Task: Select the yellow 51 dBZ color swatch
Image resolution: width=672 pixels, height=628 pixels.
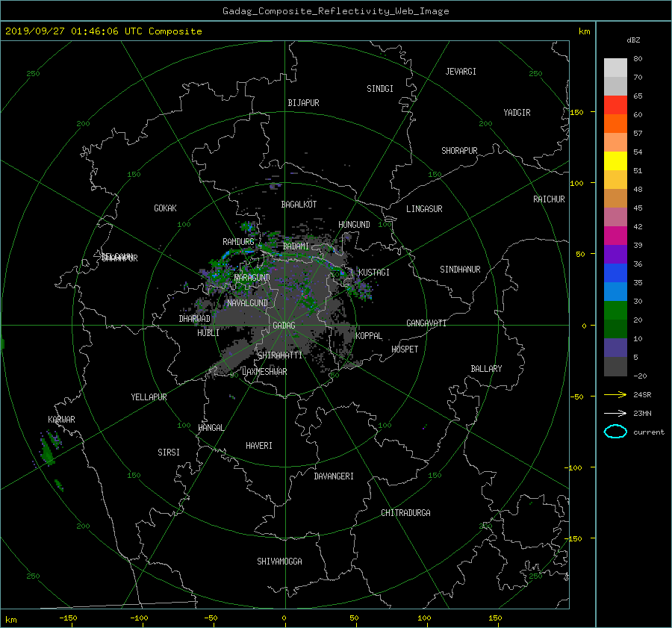Action: 615,161
